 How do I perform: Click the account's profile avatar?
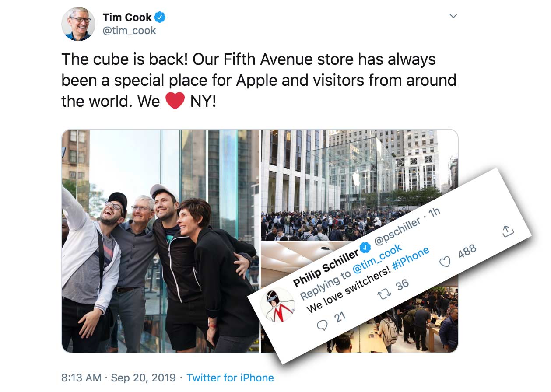click(x=78, y=24)
